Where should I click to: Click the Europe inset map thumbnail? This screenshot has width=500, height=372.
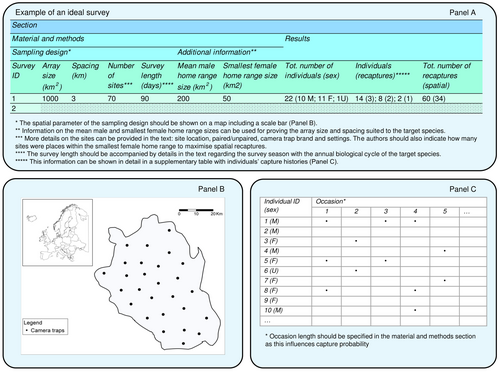click(57, 232)
